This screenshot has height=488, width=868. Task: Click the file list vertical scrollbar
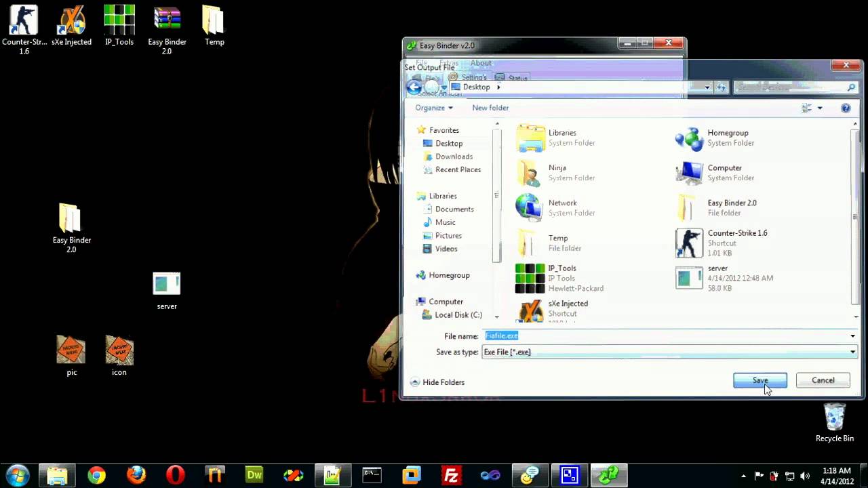[x=855, y=217]
